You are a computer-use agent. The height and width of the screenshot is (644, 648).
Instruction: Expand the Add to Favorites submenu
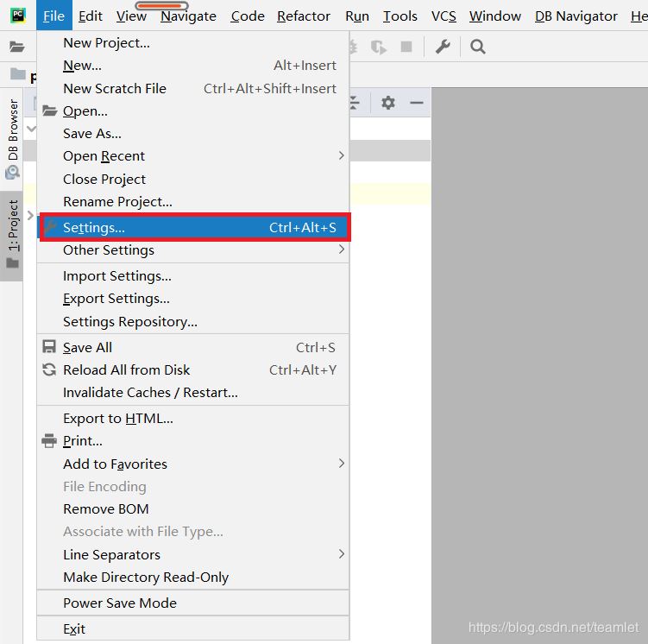(193, 464)
